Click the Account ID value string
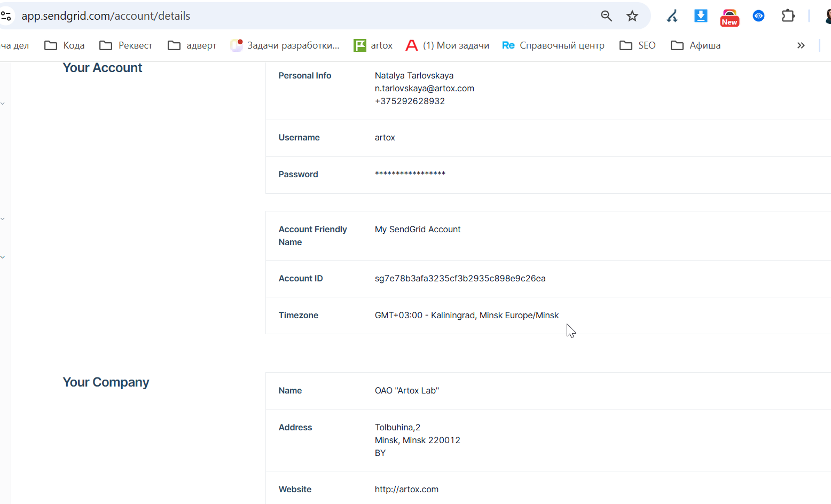Viewport: 831px width, 504px height. point(460,278)
